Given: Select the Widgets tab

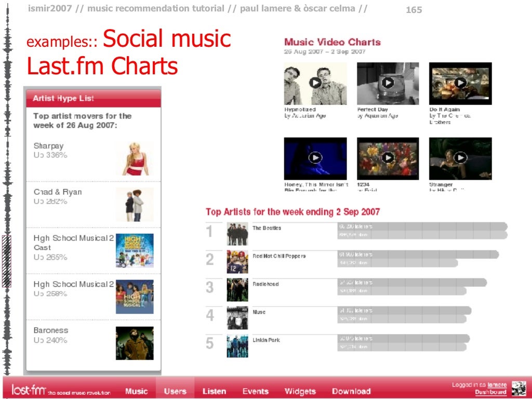Looking at the screenshot, I should point(300,391).
